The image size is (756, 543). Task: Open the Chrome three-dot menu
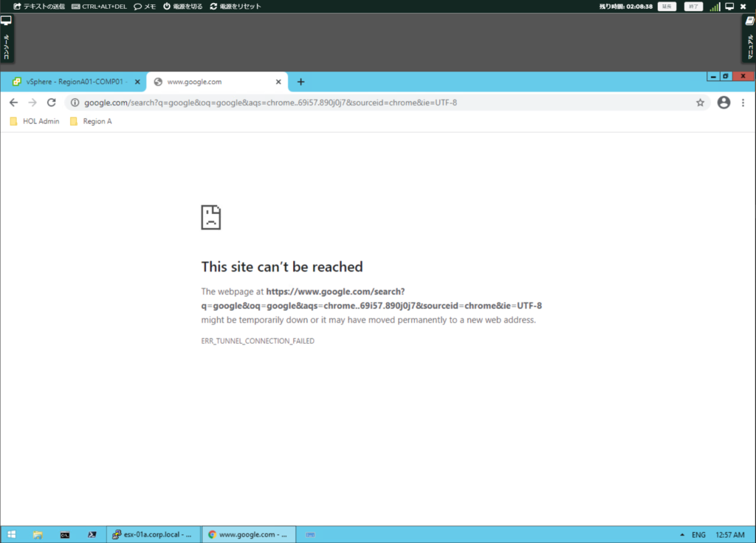tap(743, 103)
